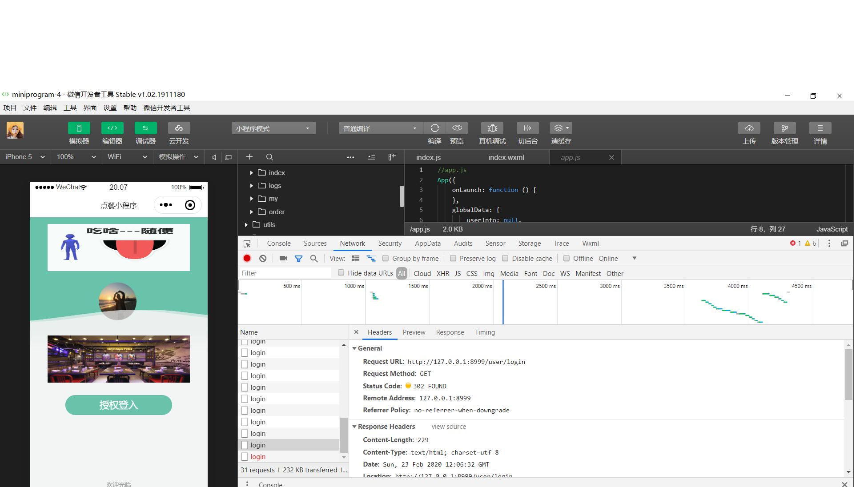Toggle the editor (编辑器) panel icon
The width and height of the screenshot is (868, 487).
click(x=113, y=128)
